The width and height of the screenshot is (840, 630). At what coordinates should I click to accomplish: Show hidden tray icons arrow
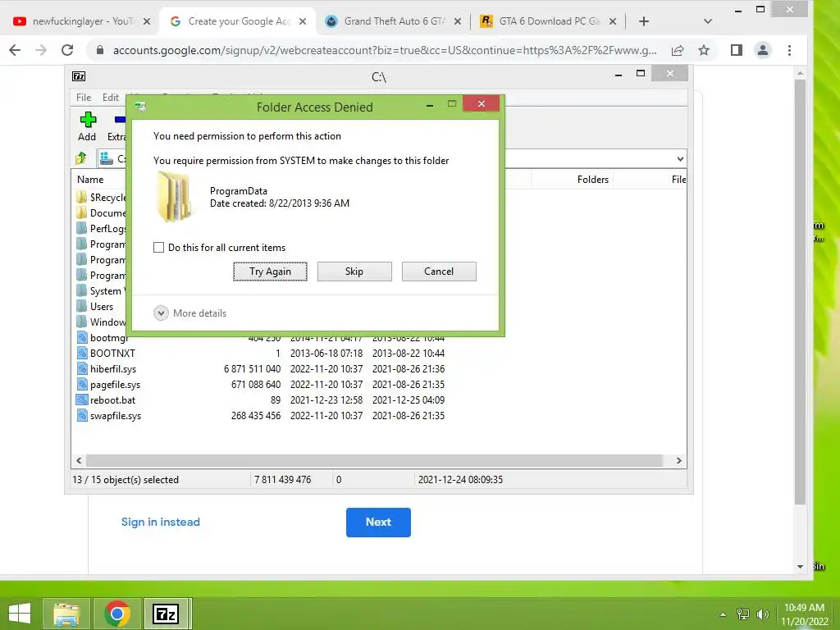click(x=723, y=614)
